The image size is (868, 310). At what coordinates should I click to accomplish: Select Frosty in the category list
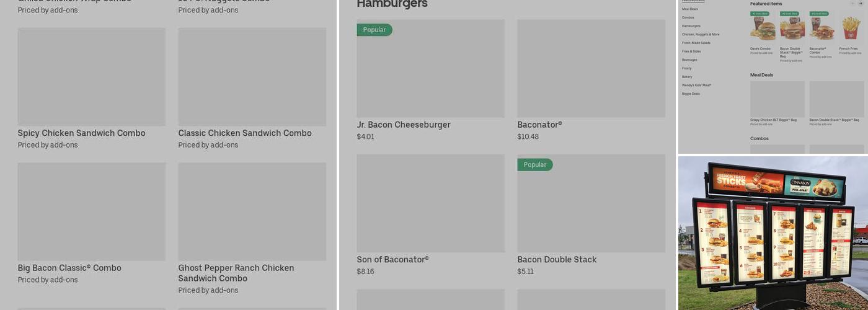point(687,68)
